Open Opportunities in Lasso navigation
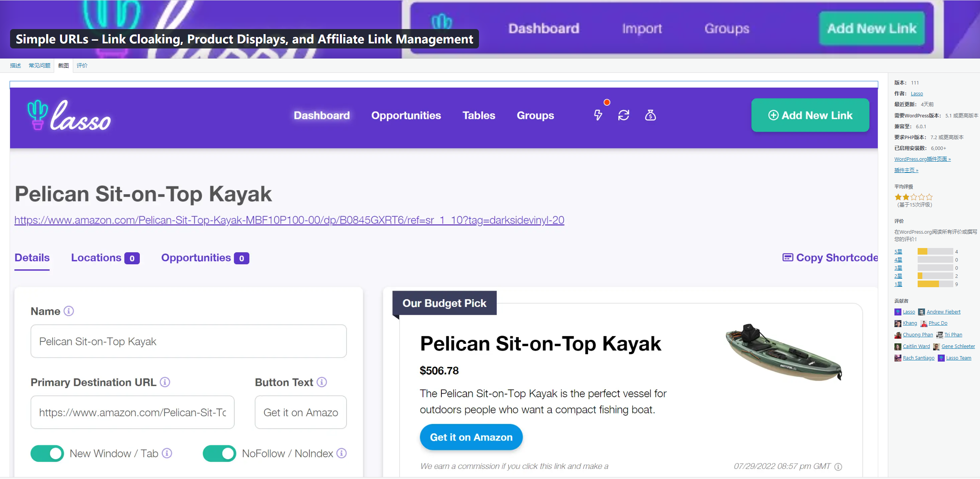Image resolution: width=980 pixels, height=479 pixels. (x=406, y=115)
